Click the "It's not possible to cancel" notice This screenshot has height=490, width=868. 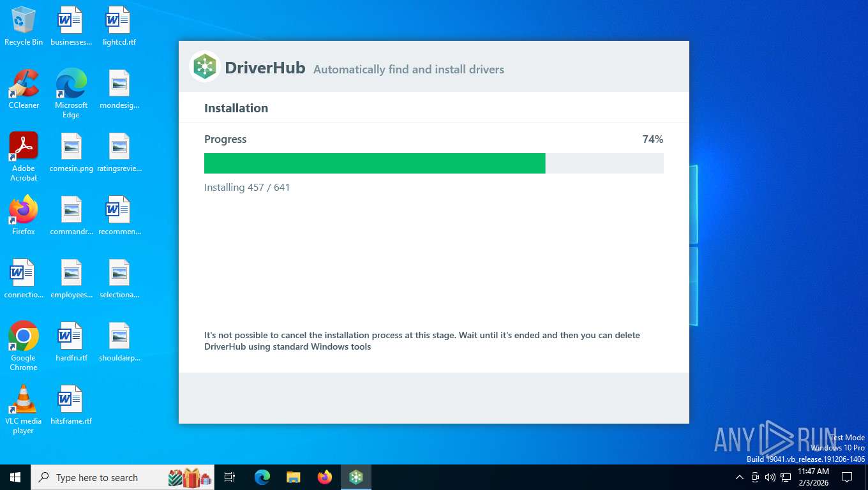tap(422, 341)
